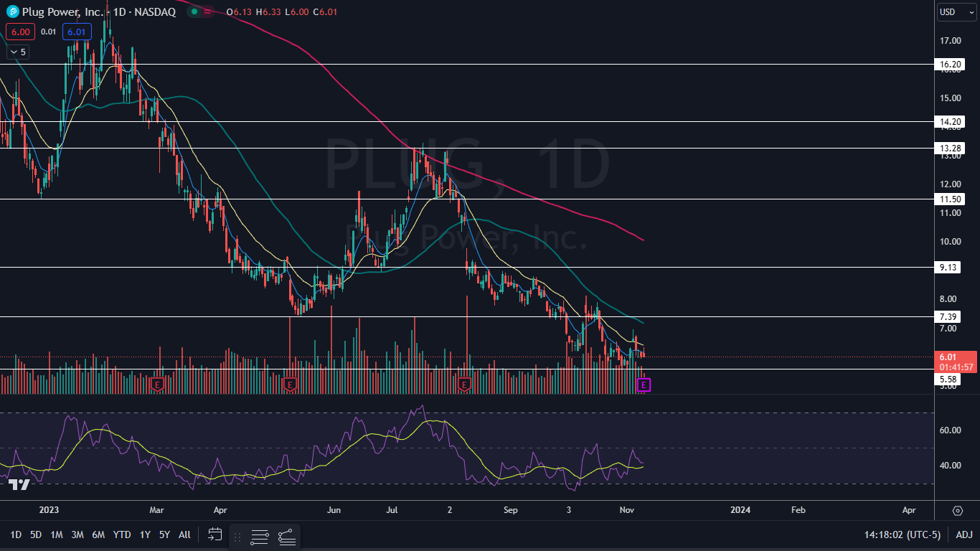Expand the collapsed indicators legend showing 5
This screenshot has width=980, height=551.
click(x=18, y=52)
